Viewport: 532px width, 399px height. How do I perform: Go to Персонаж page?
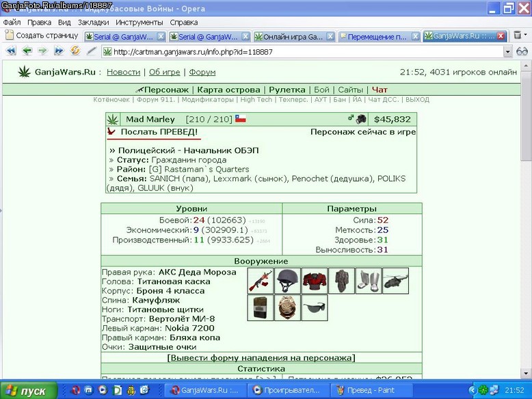tap(166, 90)
